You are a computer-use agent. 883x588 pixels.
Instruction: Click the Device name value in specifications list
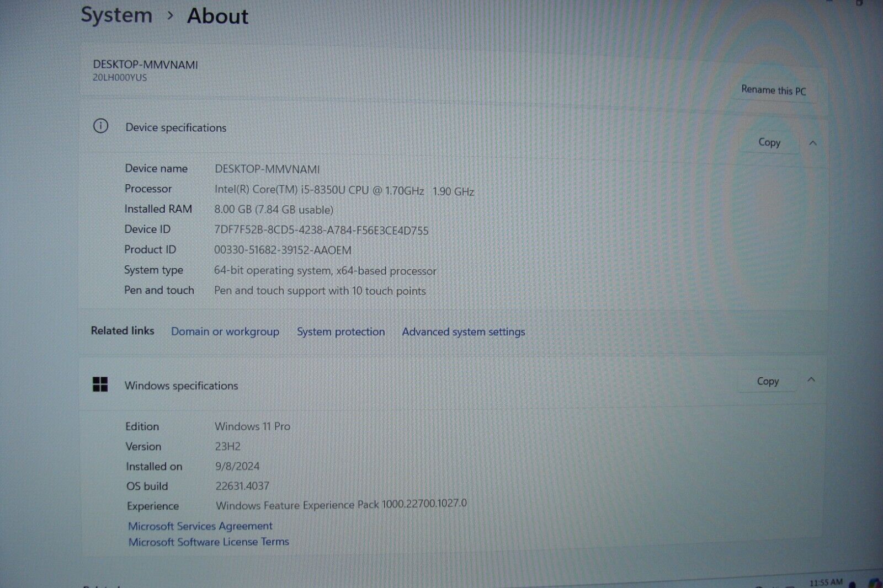point(267,169)
